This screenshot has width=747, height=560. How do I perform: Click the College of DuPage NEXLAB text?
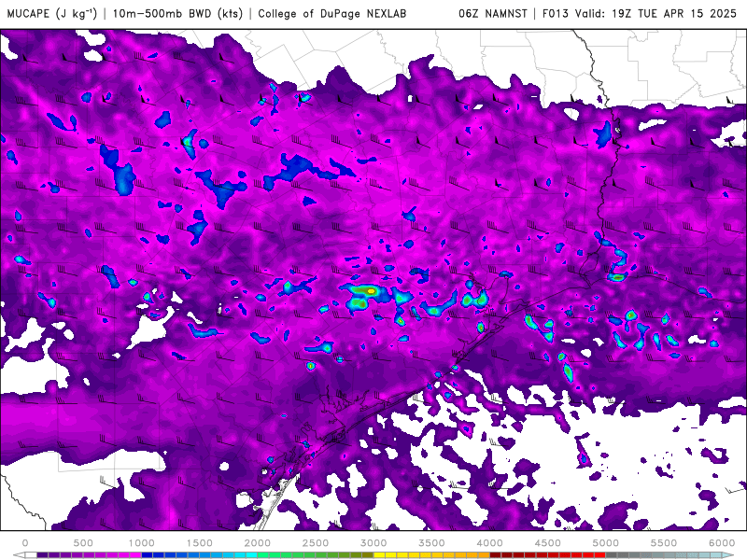click(332, 14)
